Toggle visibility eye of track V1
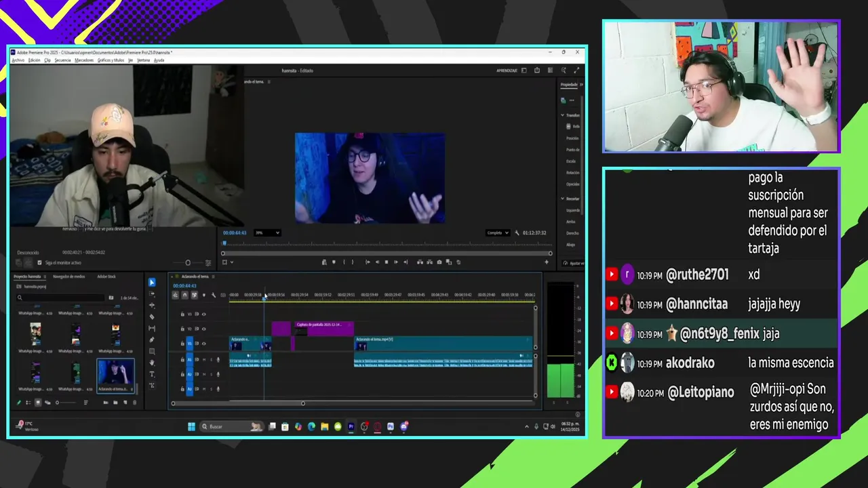The height and width of the screenshot is (488, 868). (204, 344)
